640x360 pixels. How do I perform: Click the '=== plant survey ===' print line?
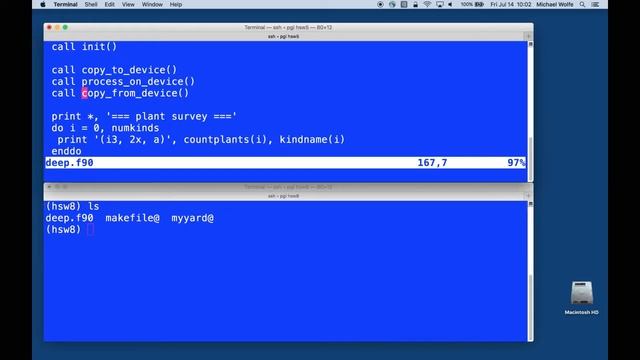coord(144,116)
